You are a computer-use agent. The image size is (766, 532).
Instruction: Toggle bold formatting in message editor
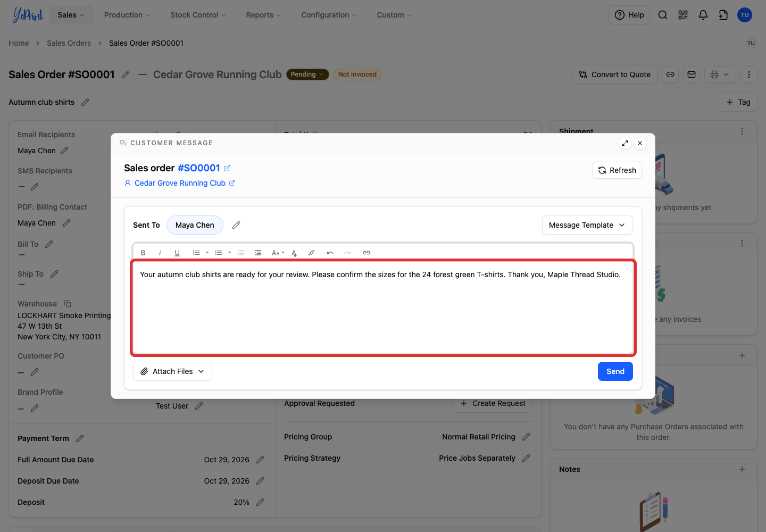click(x=143, y=253)
